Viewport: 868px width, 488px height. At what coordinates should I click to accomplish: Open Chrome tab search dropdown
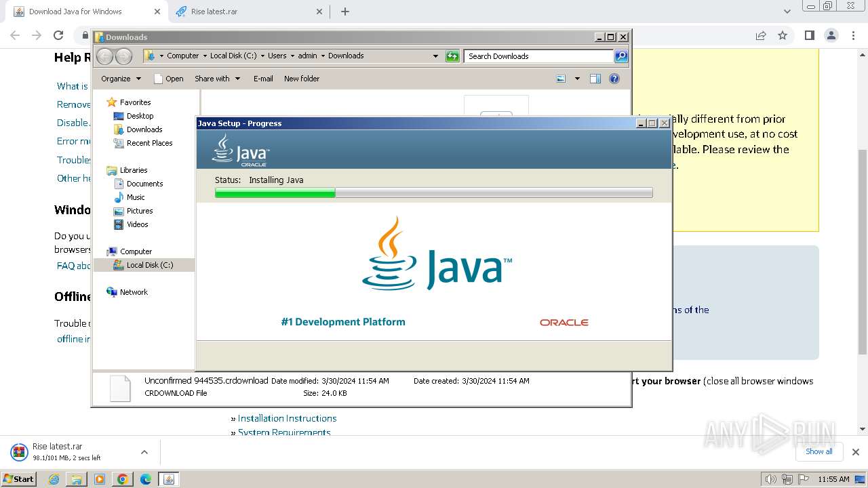coord(787,12)
